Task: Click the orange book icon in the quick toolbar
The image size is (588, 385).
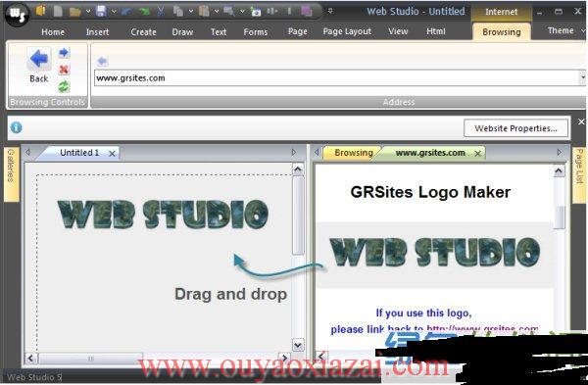Action: (40, 11)
